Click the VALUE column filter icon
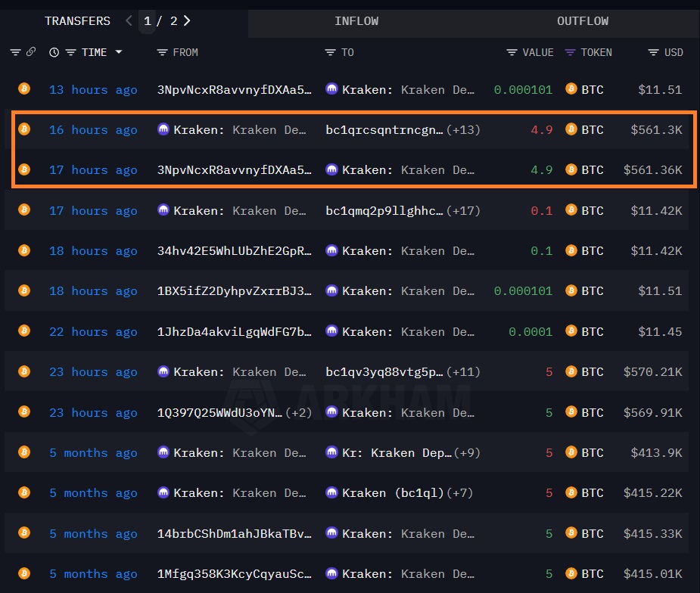The width and height of the screenshot is (700, 593). [x=511, y=52]
